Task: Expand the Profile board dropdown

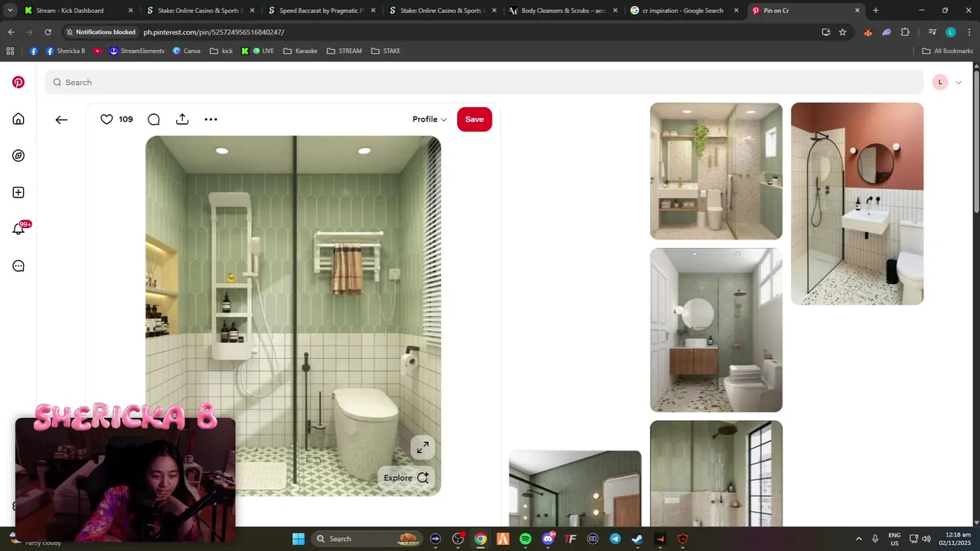Action: click(x=430, y=119)
